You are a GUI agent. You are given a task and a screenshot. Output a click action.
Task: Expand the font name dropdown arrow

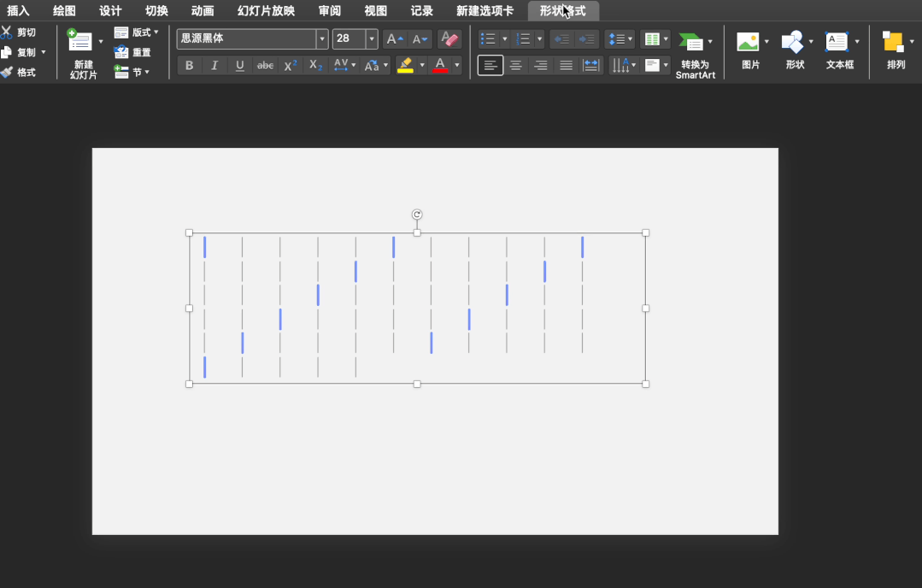tap(322, 38)
